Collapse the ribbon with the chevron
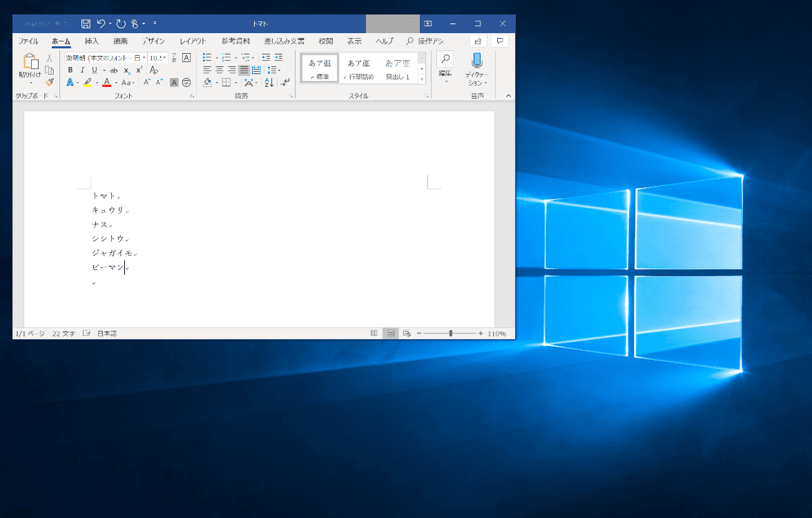812x518 pixels. pos(508,96)
